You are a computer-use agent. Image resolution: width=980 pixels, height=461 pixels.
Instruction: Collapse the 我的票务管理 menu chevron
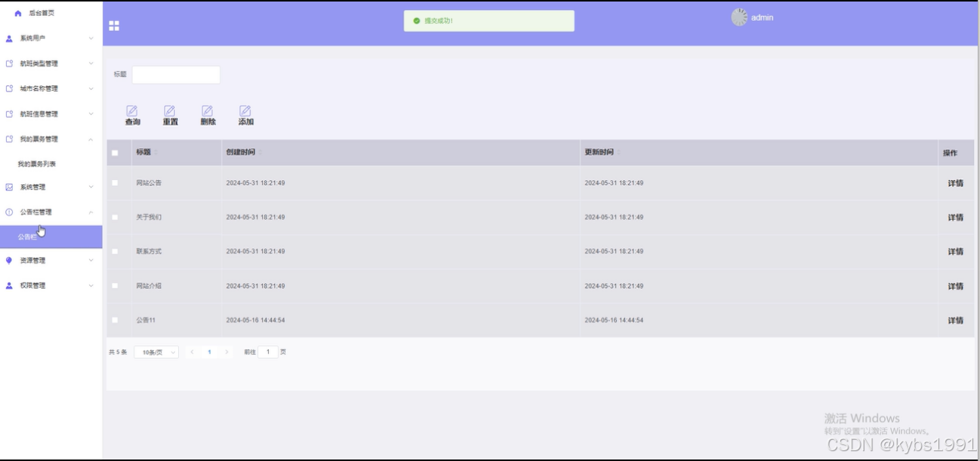(91, 139)
